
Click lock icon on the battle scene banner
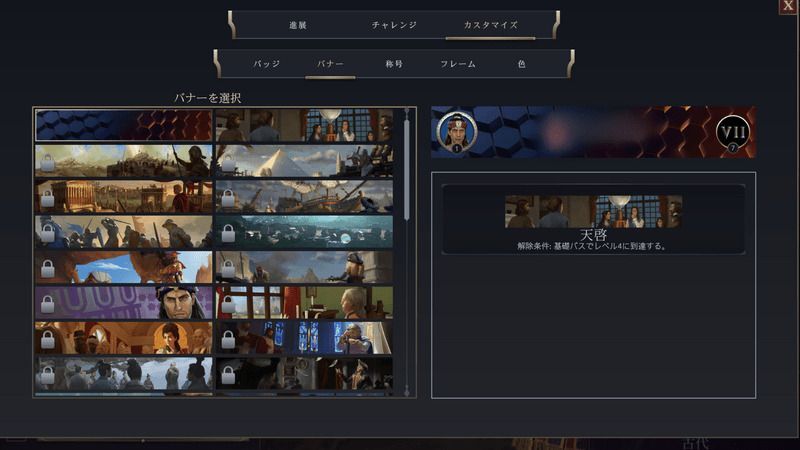pos(47,233)
